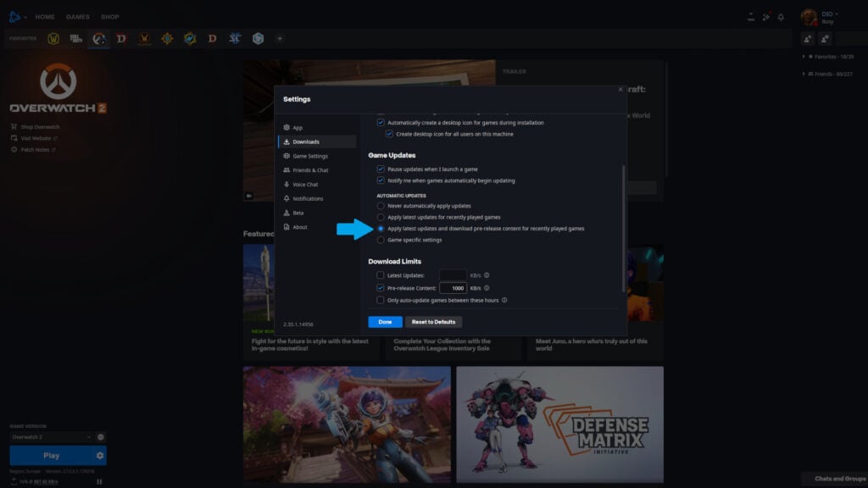868x488 pixels.
Task: Open the StarCraft II game icon
Action: point(236,38)
